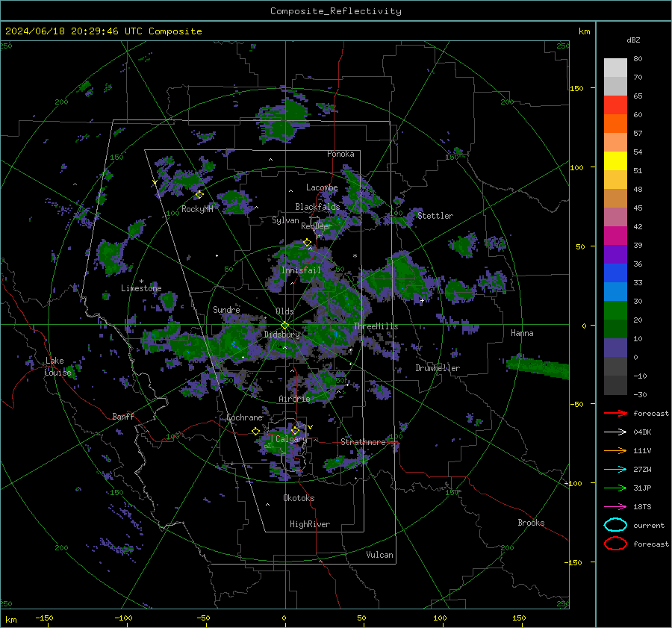
Task: Click the 31JP legend label
Action: click(642, 488)
